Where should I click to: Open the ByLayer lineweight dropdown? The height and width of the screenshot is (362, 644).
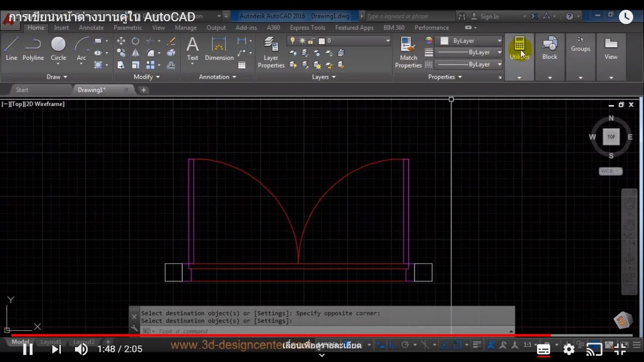point(469,52)
